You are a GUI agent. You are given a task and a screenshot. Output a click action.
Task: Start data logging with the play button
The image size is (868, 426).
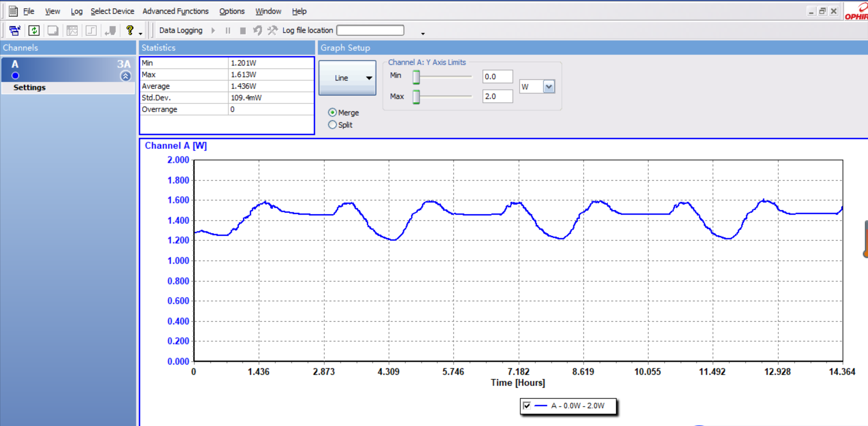[x=213, y=30]
